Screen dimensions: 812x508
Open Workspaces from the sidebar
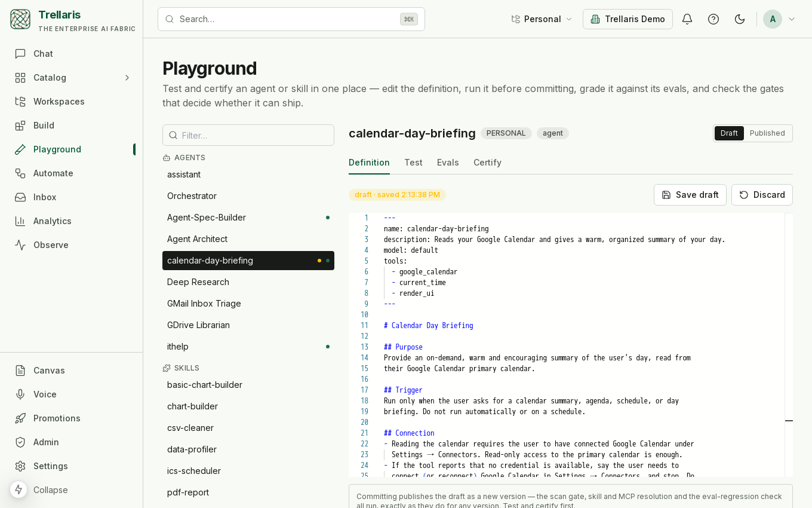click(72, 102)
